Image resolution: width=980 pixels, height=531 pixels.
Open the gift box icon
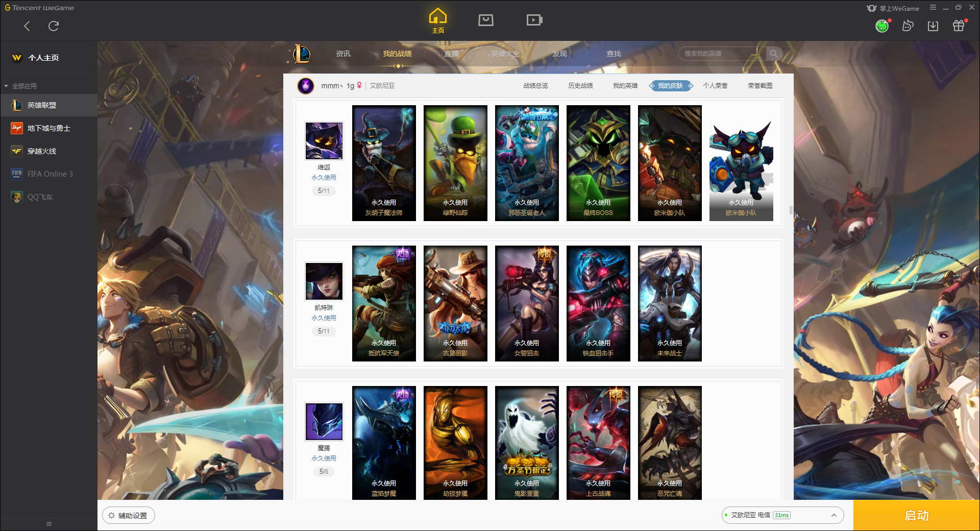tap(959, 26)
